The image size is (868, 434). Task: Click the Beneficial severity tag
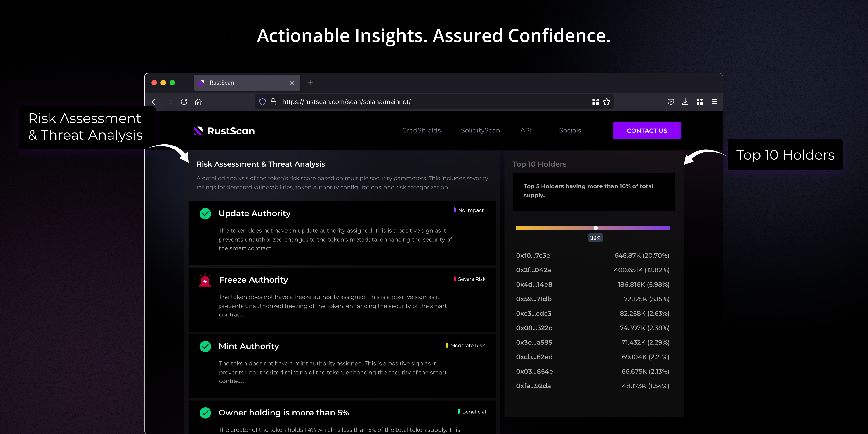pyautogui.click(x=471, y=412)
